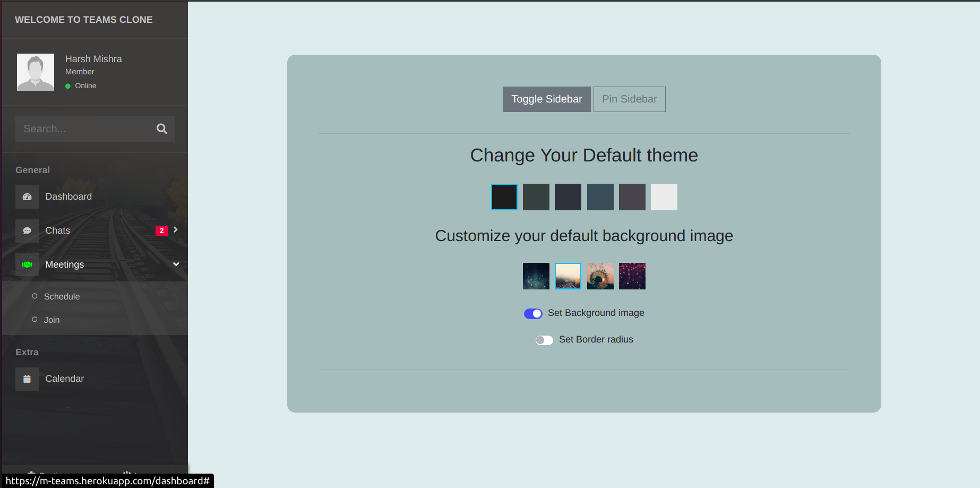Select the dark navy theme swatch
Screen dimensions: 980x488
[568, 197]
